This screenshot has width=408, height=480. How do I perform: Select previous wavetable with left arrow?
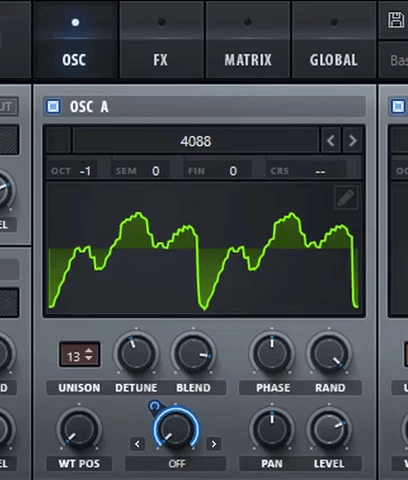coord(331,141)
